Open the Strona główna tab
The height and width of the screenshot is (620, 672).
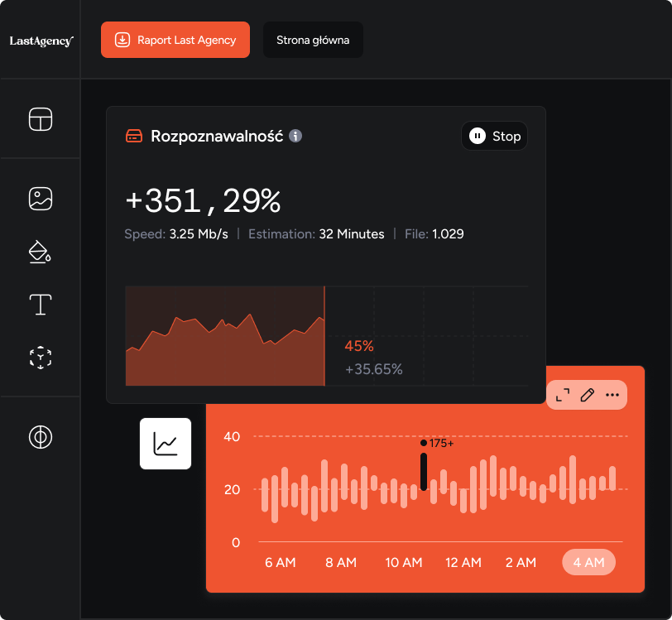pyautogui.click(x=313, y=40)
